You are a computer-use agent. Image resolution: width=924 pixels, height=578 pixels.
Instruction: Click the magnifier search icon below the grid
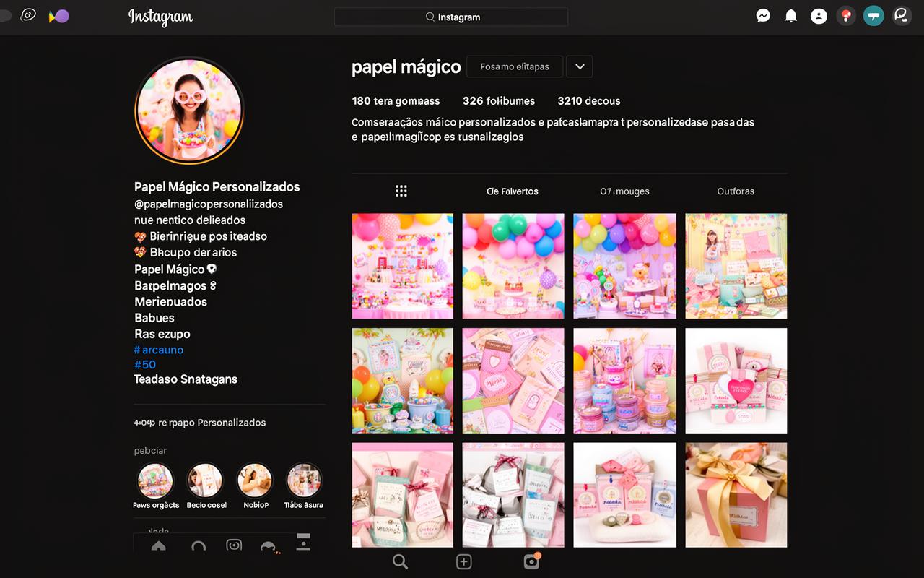pos(400,562)
